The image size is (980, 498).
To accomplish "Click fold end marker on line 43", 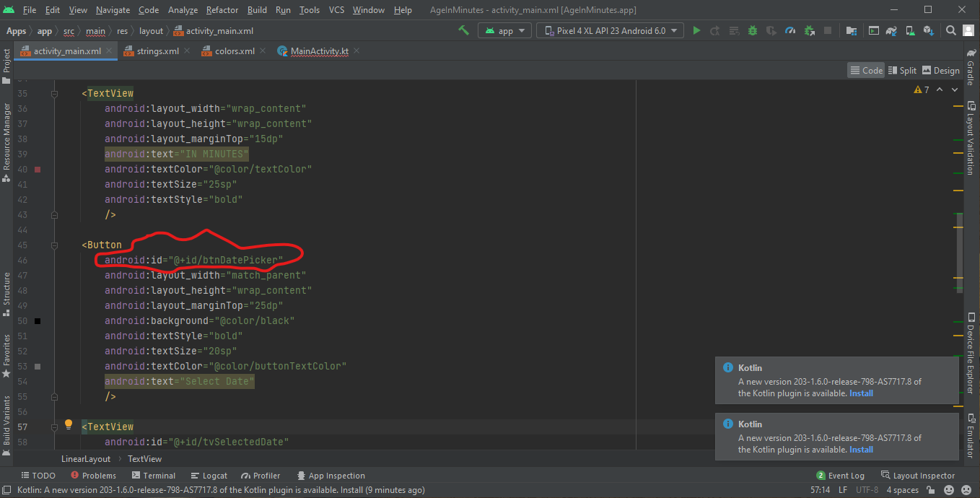I will coord(54,214).
